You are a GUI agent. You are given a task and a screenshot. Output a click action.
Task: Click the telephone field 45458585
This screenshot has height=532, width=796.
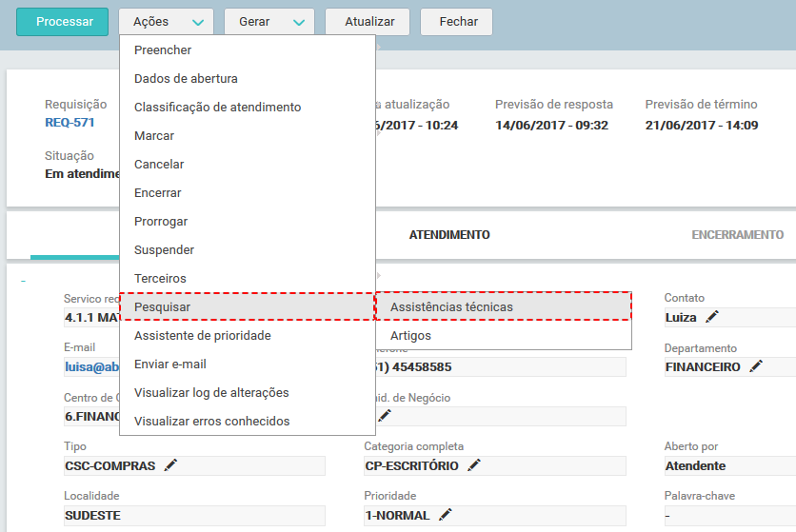[x=501, y=367]
